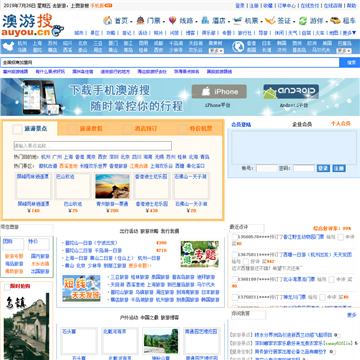Open 游记 in the sub-navigation
Image resolution: width=360 pixels, height=360 pixels.
[x=127, y=33]
